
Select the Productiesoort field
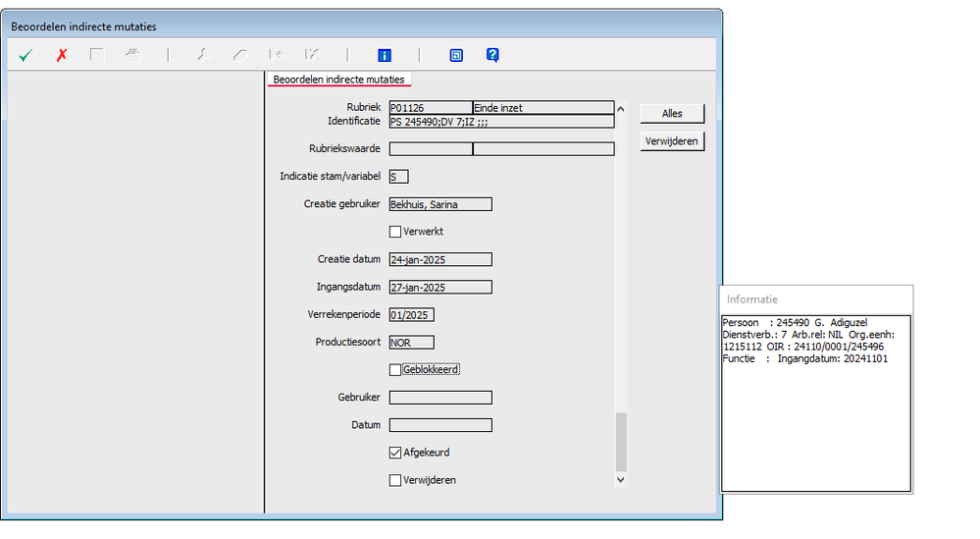coord(411,343)
